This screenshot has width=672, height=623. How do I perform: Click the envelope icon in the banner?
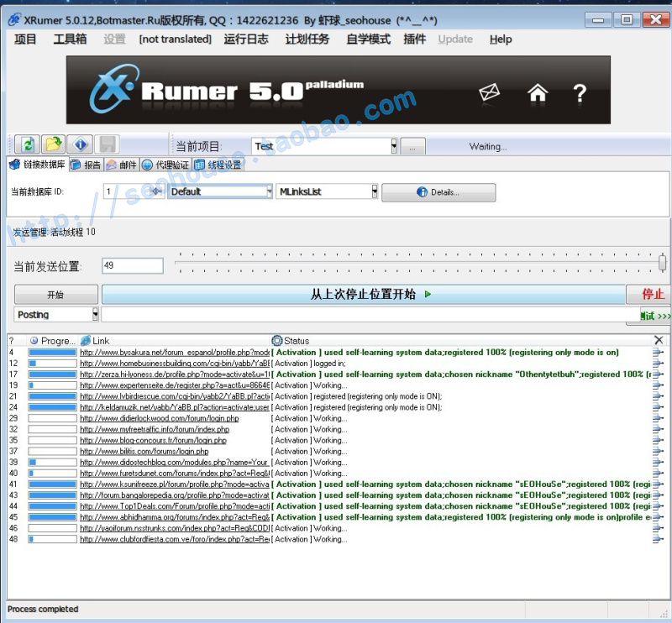click(x=489, y=92)
